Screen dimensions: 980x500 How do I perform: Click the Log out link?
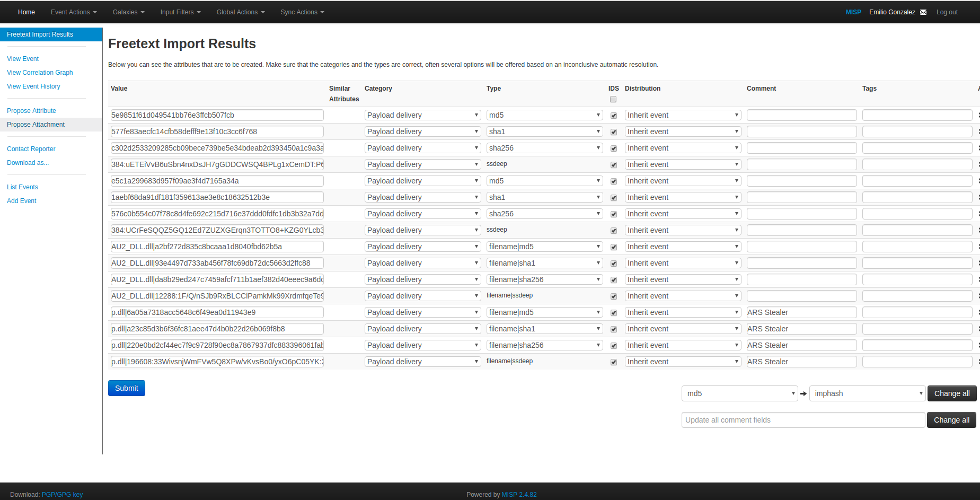[x=947, y=12]
